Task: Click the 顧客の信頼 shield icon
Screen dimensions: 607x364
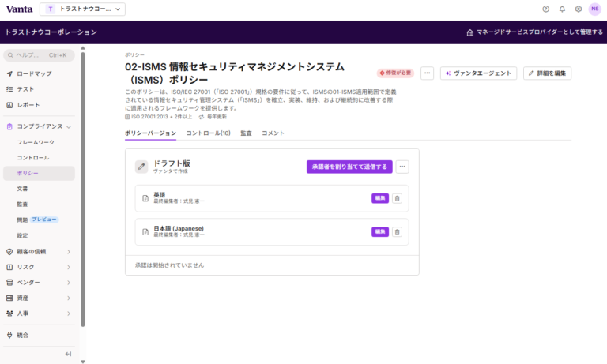Action: tap(9, 251)
